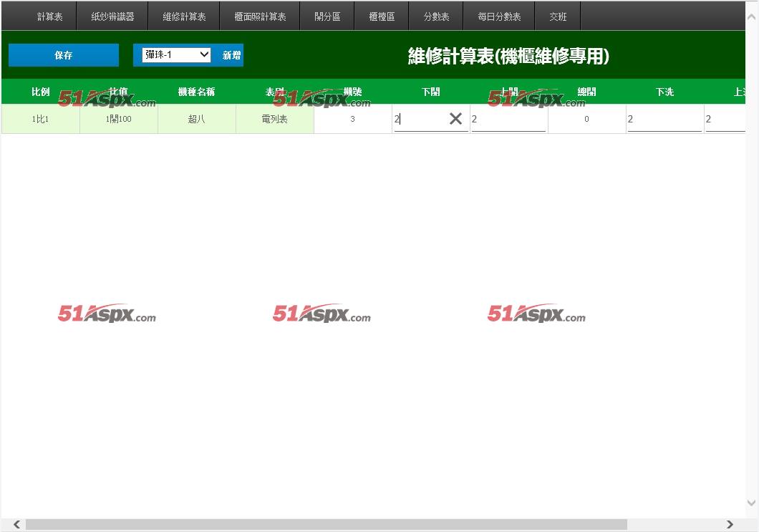Click the horizontal scrollbar right arrow
This screenshot has width=759, height=532.
pos(730,525)
